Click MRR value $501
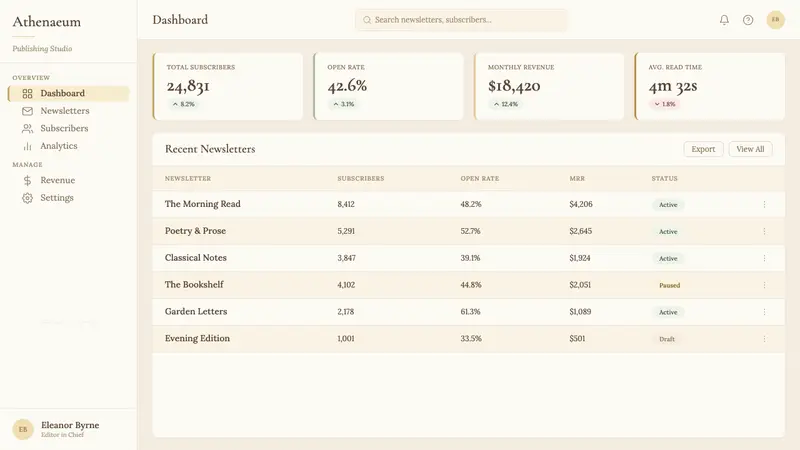800x450 pixels. click(577, 339)
